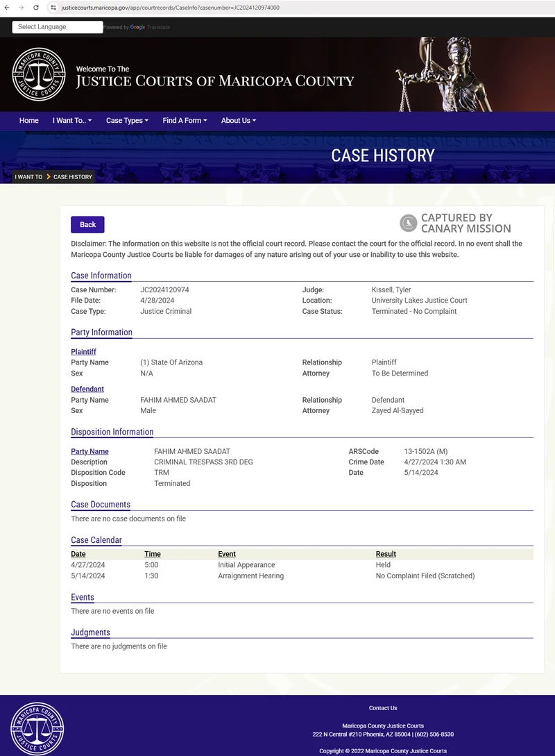Click disposition date 5/14/2024
Image resolution: width=555 pixels, height=756 pixels.
pyautogui.click(x=421, y=473)
